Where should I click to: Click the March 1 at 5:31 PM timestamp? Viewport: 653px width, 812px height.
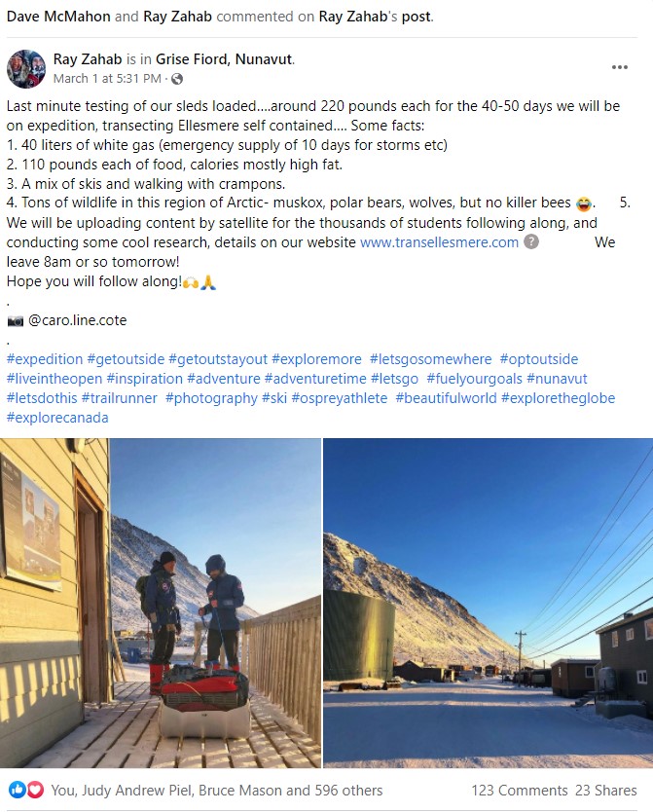point(107,79)
